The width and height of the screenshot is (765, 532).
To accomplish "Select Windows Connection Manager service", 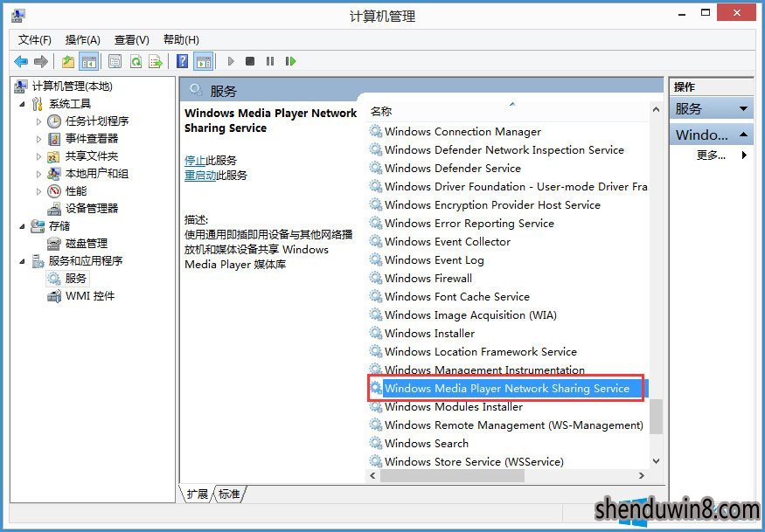I will click(462, 132).
